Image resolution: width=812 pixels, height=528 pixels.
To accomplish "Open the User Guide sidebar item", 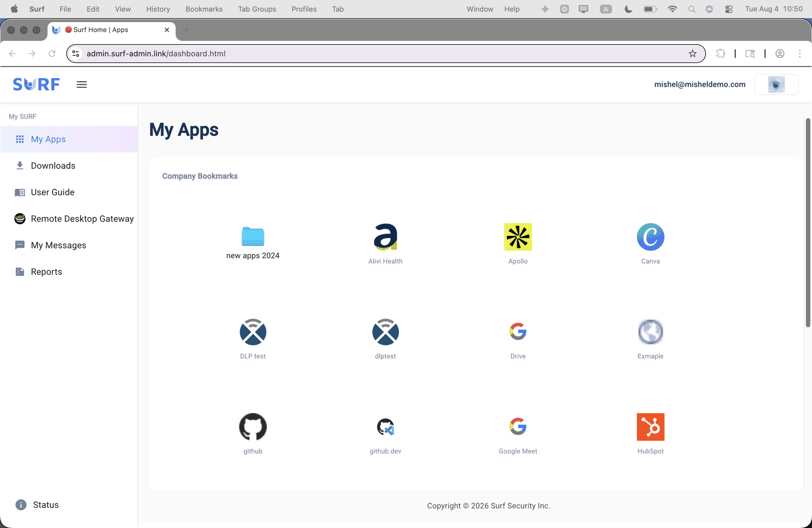I will 69,192.
